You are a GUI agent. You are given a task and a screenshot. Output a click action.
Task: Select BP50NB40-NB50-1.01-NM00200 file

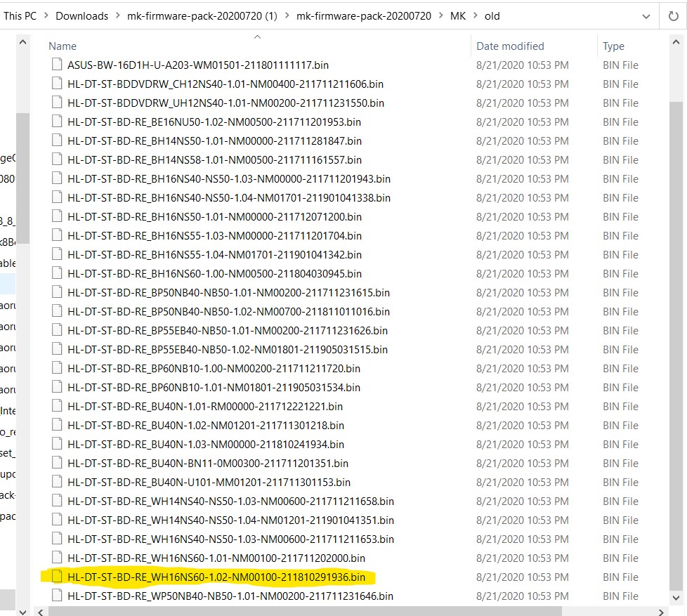click(x=229, y=293)
